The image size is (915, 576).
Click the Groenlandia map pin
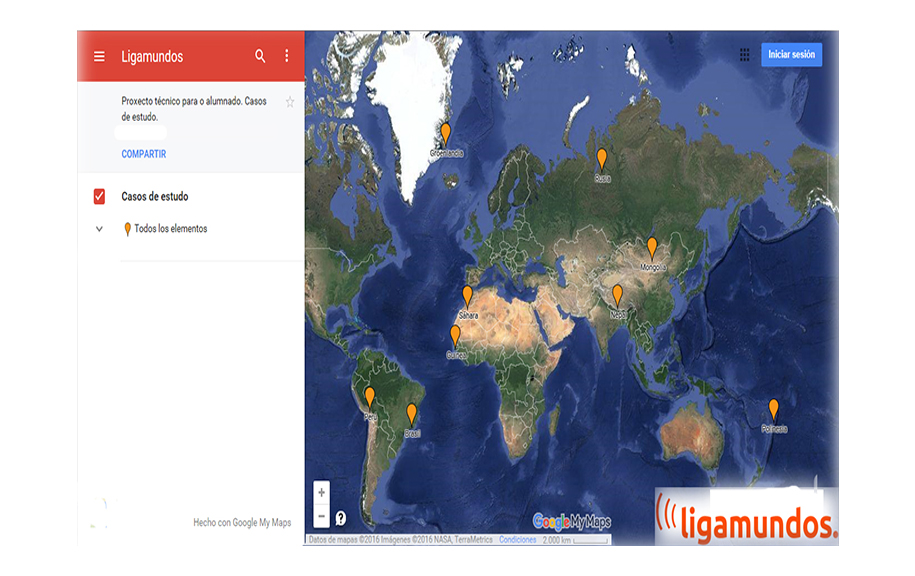pyautogui.click(x=445, y=134)
